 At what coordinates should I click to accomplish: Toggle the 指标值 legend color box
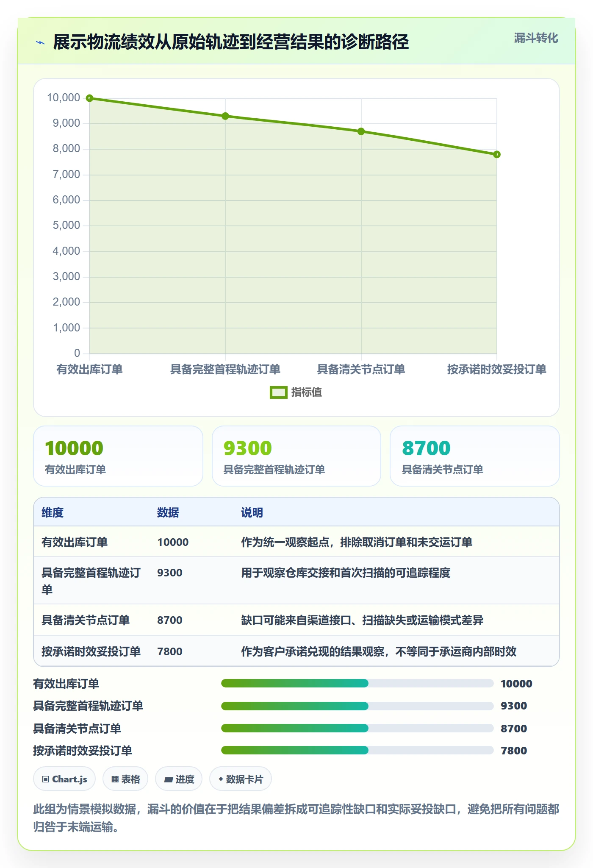pyautogui.click(x=278, y=392)
